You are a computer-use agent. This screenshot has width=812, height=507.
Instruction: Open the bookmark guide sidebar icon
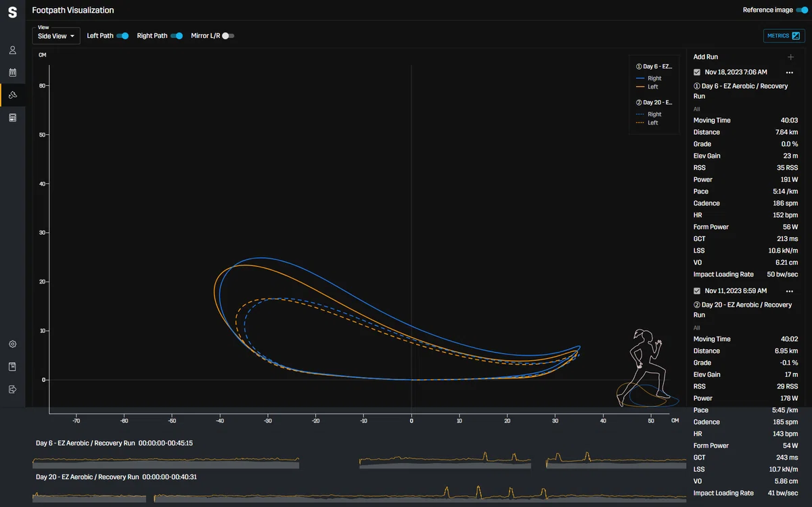(12, 366)
